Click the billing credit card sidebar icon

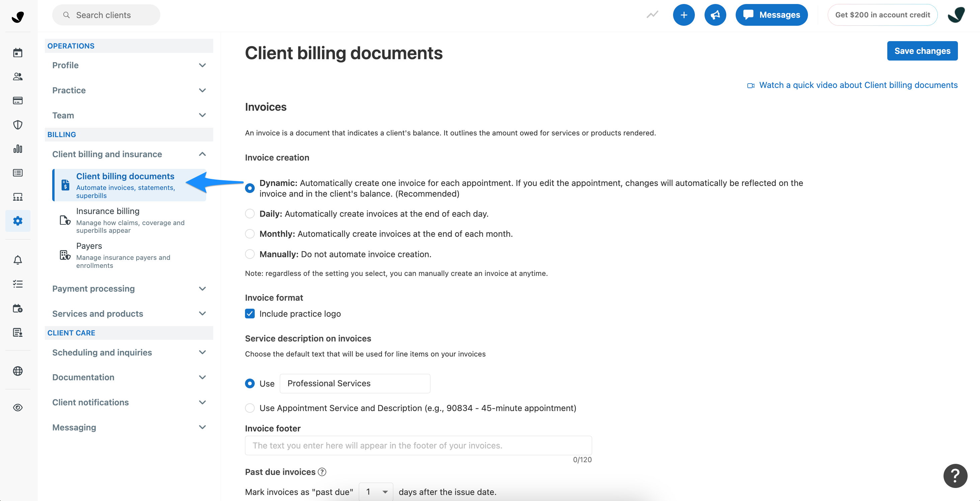(17, 100)
